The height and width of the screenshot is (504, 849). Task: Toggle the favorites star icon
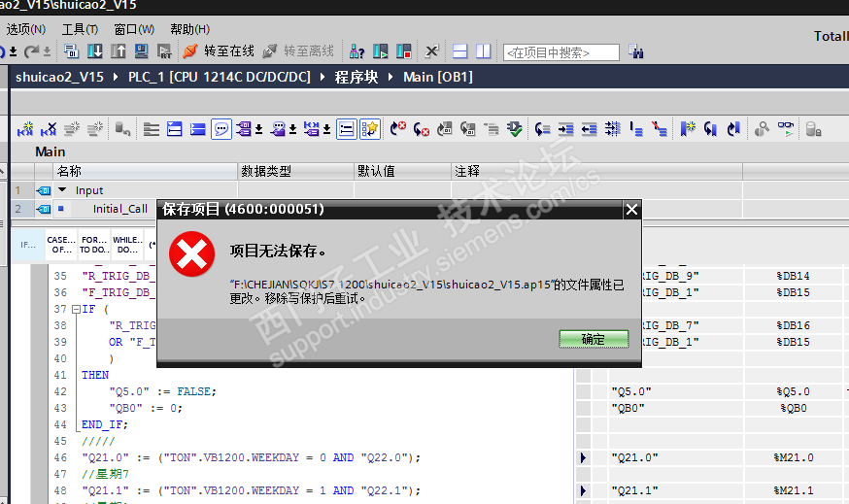(x=370, y=129)
